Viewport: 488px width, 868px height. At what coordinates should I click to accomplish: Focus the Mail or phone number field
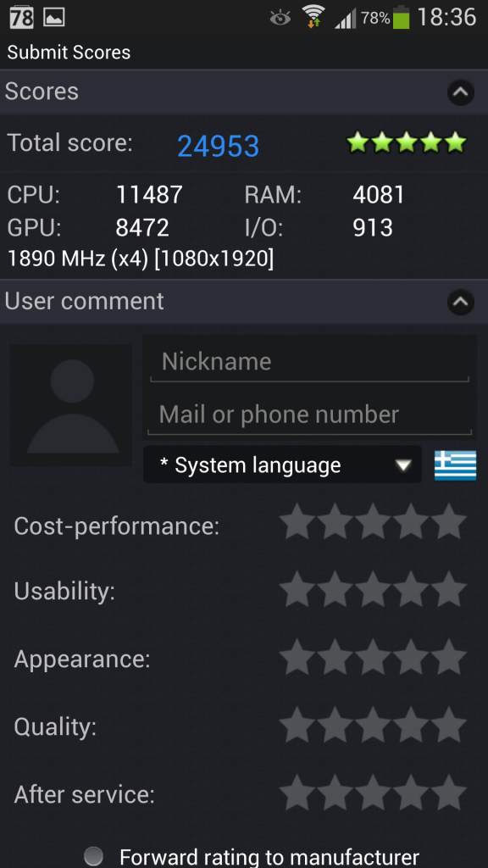[309, 415]
